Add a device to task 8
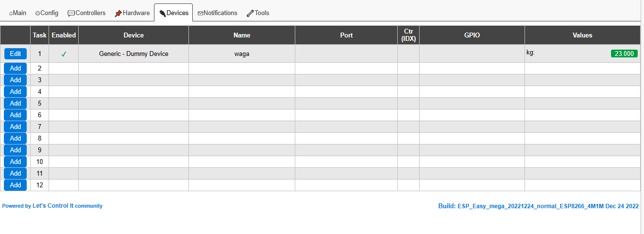The width and height of the screenshot is (644, 234). pos(16,138)
